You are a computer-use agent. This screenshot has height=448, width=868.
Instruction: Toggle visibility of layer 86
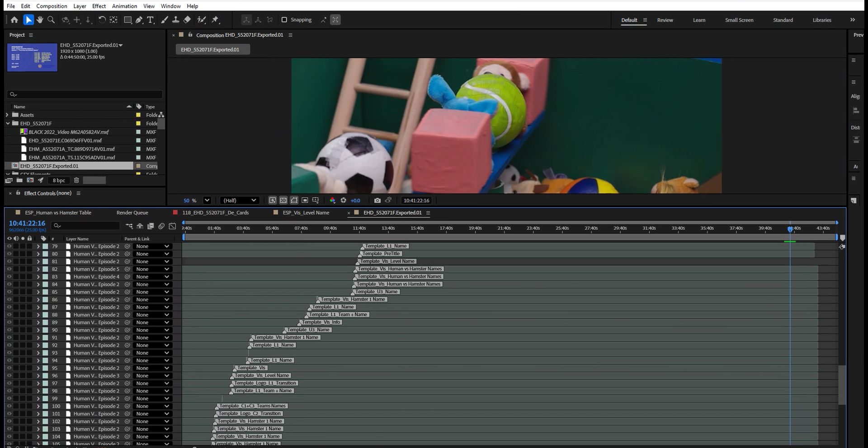[9, 299]
